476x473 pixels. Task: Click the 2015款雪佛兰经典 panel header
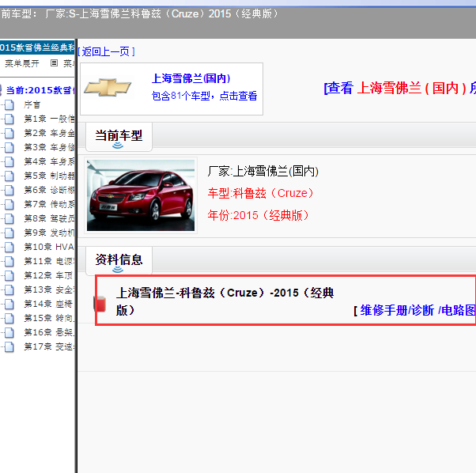[37, 47]
